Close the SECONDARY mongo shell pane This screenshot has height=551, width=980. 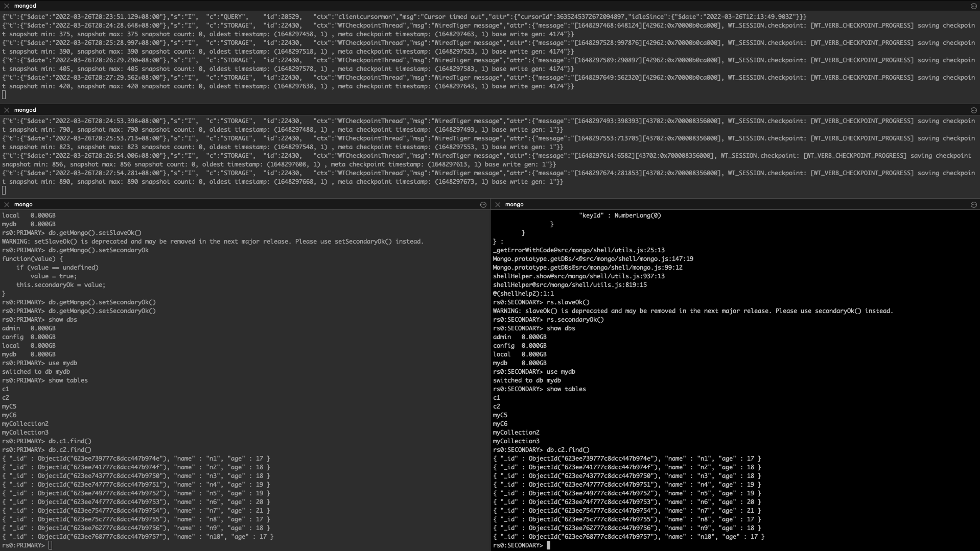click(498, 204)
